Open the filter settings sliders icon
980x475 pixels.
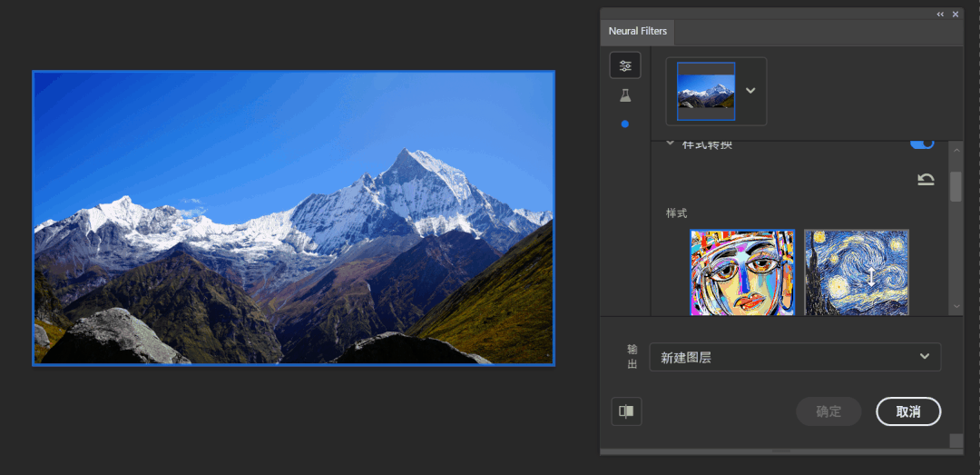(625, 65)
